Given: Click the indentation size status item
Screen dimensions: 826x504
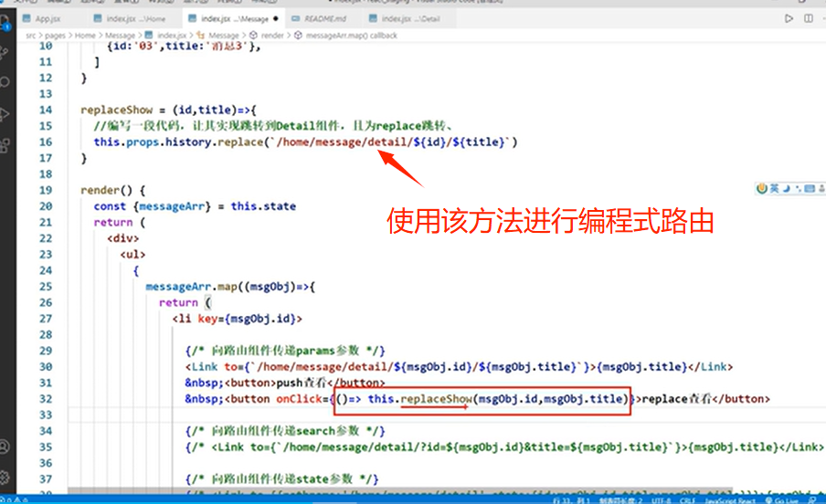Looking at the screenshot, I should [620, 500].
